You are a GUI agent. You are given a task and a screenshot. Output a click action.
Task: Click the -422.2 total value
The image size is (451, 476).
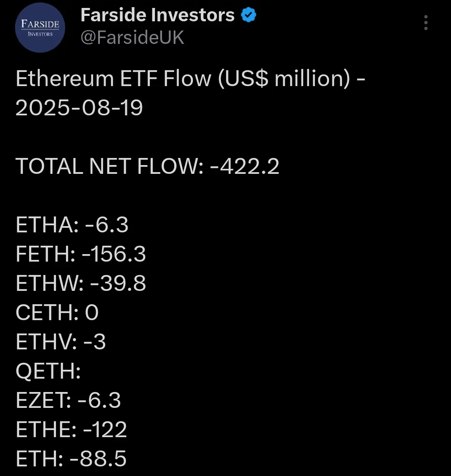(244, 166)
